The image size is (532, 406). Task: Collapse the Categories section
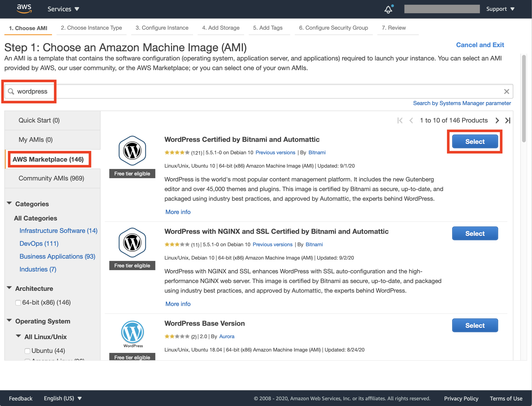point(9,203)
